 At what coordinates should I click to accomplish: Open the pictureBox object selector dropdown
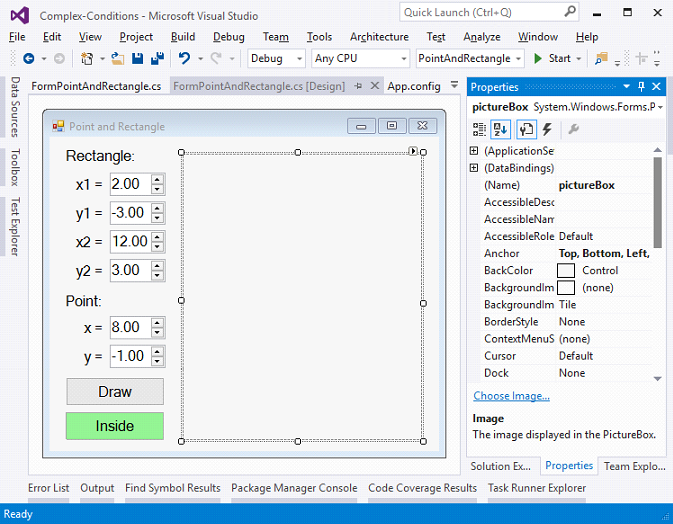(660, 107)
